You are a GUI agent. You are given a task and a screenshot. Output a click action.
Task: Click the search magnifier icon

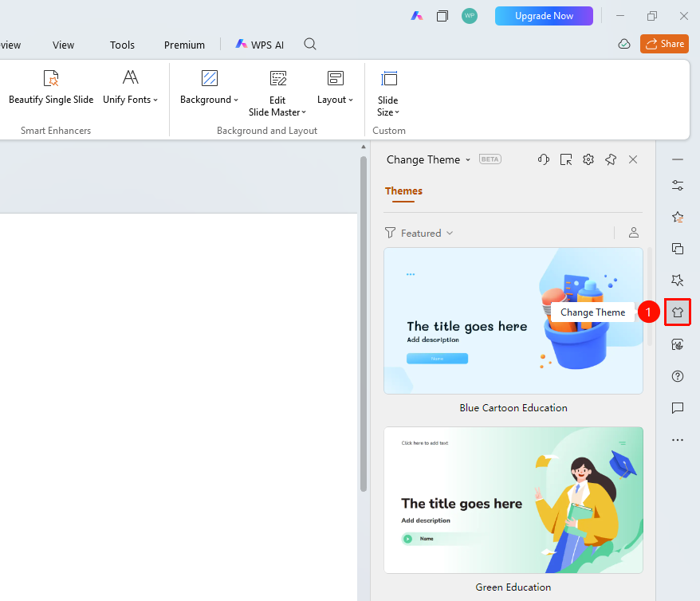pos(310,44)
